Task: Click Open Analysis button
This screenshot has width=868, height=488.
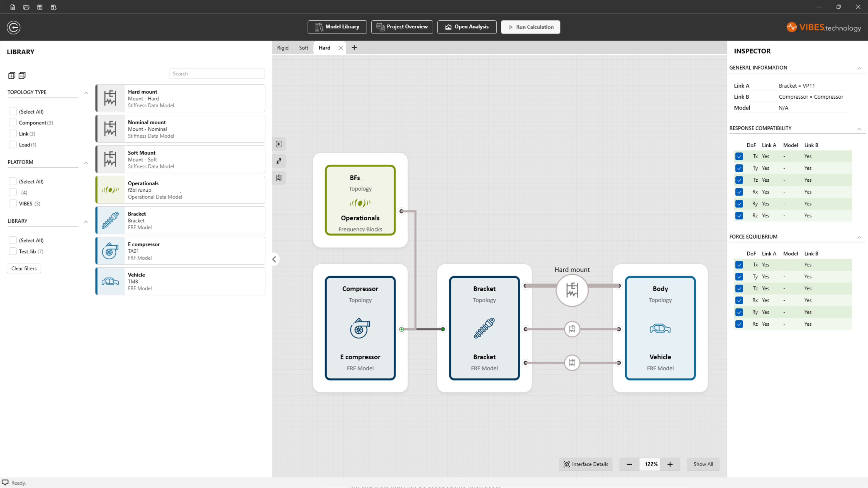Action: click(x=467, y=27)
